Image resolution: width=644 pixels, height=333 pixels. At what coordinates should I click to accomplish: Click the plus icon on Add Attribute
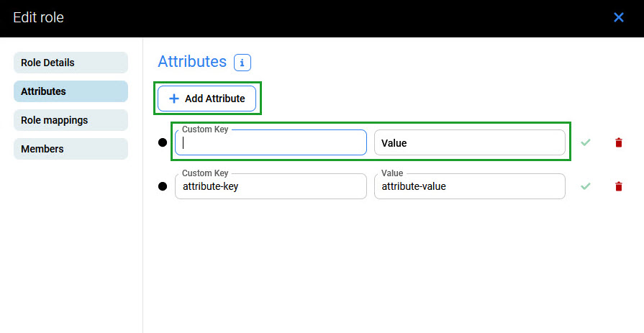pos(173,99)
